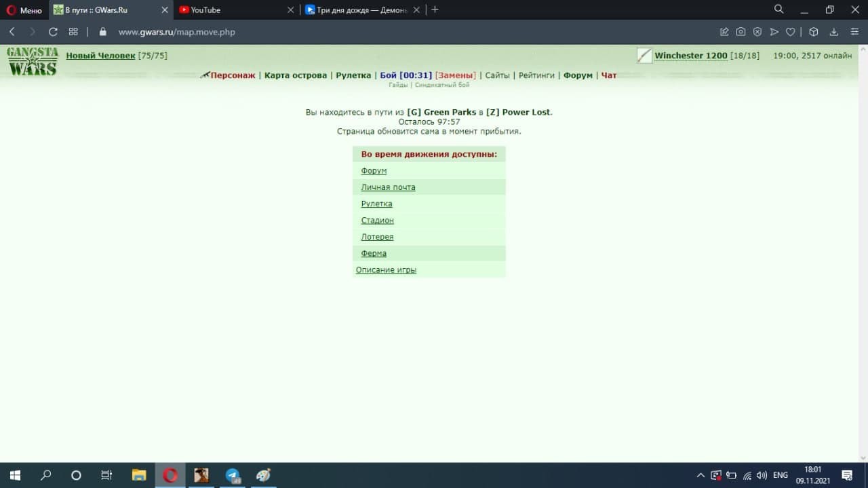Viewport: 868px width, 488px height.
Task: Click the site security padlock icon
Action: (103, 32)
